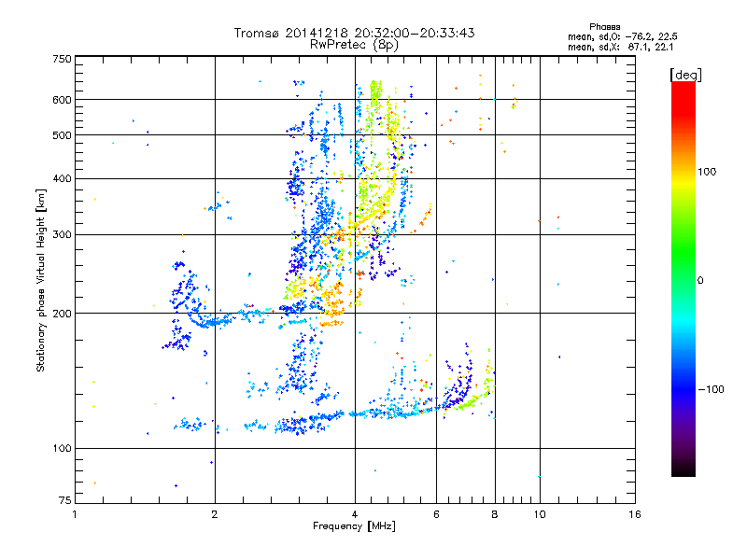The height and width of the screenshot is (560, 747).
Task: Click the x-axis tick label '4'
Action: [x=355, y=514]
